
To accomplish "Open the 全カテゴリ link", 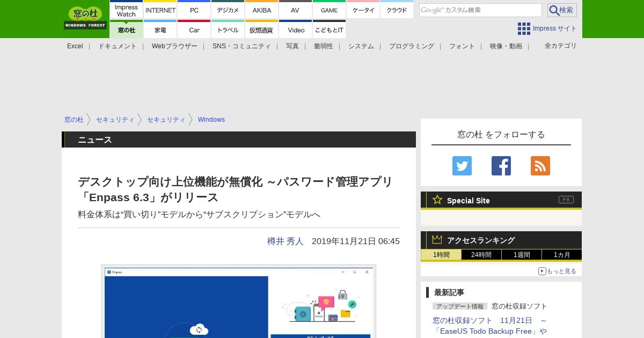I will point(561,46).
